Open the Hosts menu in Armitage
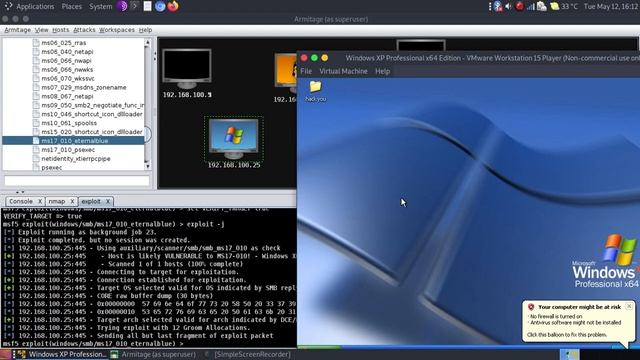 tap(60, 30)
